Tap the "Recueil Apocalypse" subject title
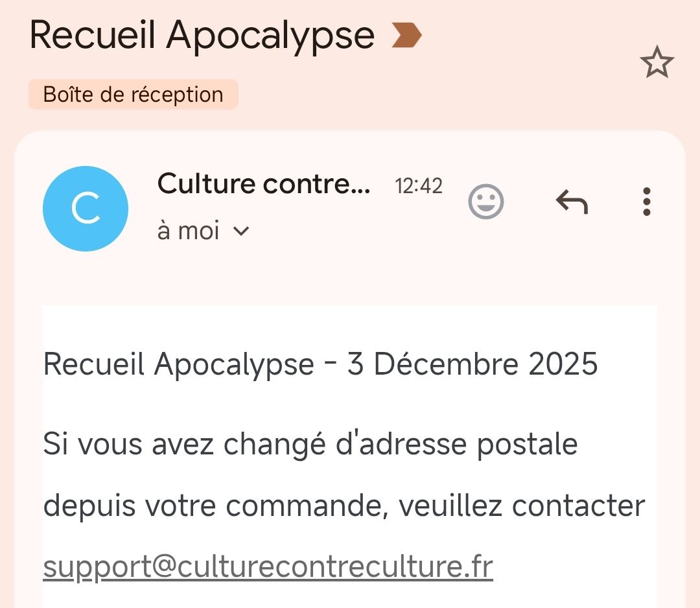This screenshot has width=700, height=608. pos(202,36)
